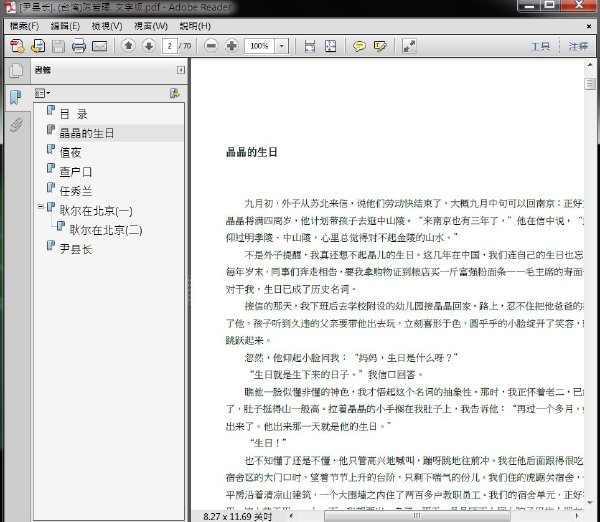Click the Adobe Reader title bar icon
The image size is (600, 522).
[10, 7]
